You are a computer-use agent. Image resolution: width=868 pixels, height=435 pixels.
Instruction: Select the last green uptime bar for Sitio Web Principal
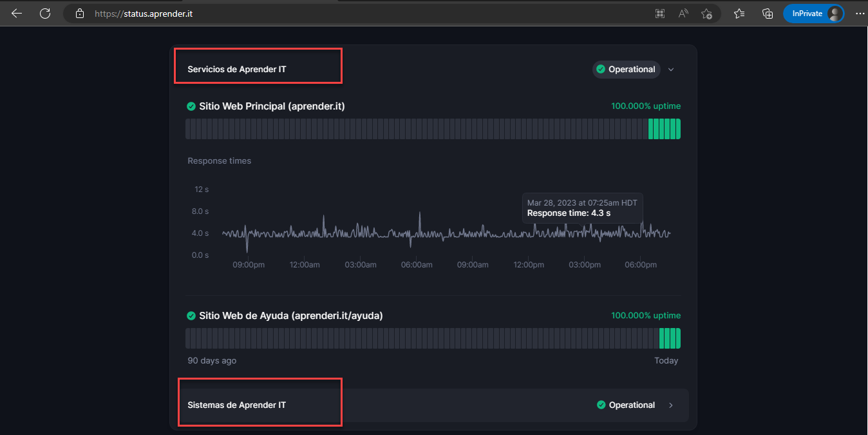point(678,129)
